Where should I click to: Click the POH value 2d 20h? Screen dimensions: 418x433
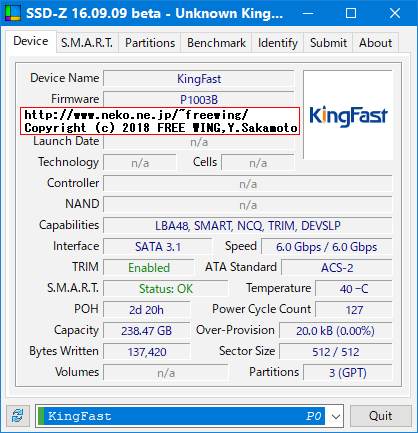tap(146, 310)
